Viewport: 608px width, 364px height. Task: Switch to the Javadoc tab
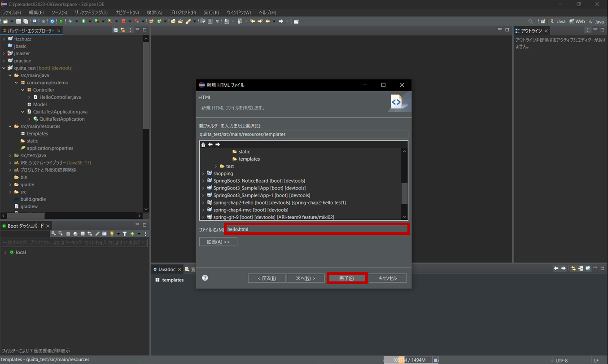point(166,269)
